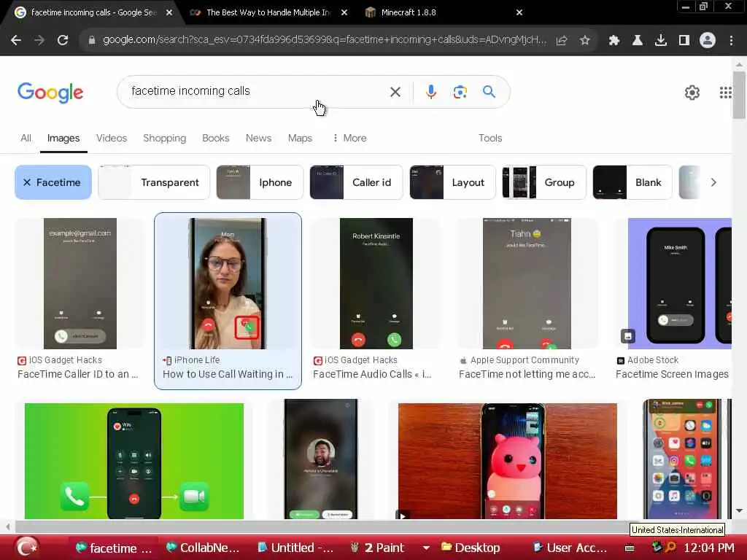Click the Google logo

pos(50,92)
